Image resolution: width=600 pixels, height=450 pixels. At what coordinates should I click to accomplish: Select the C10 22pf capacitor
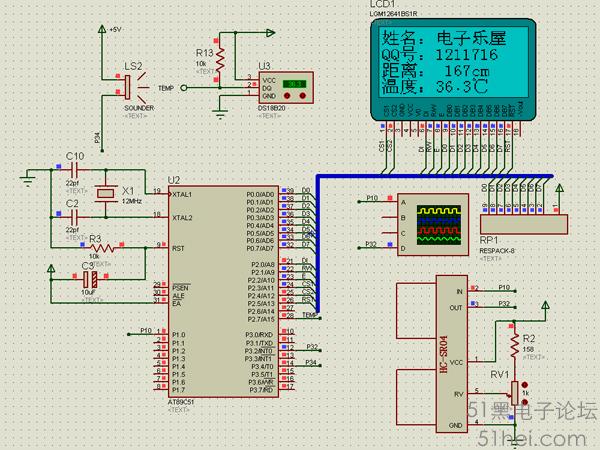[x=75, y=170]
